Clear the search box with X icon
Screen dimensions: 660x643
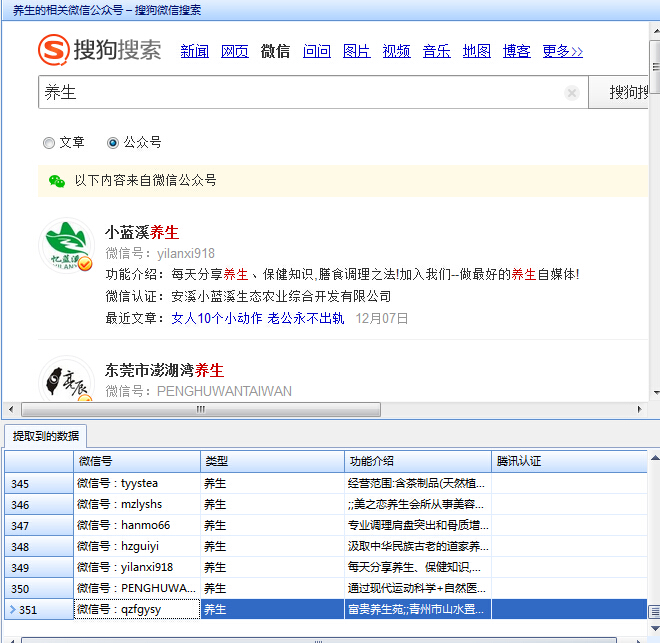click(x=572, y=93)
